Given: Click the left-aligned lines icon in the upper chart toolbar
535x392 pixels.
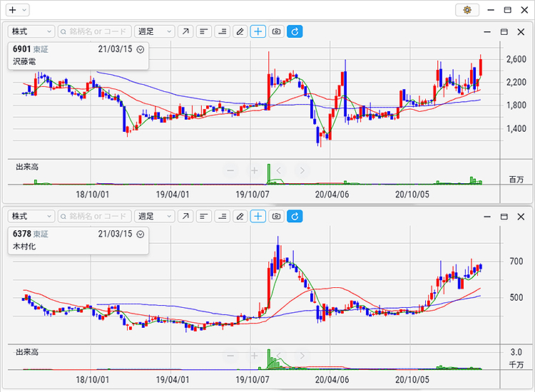Looking at the screenshot, I should pyautogui.click(x=204, y=31).
